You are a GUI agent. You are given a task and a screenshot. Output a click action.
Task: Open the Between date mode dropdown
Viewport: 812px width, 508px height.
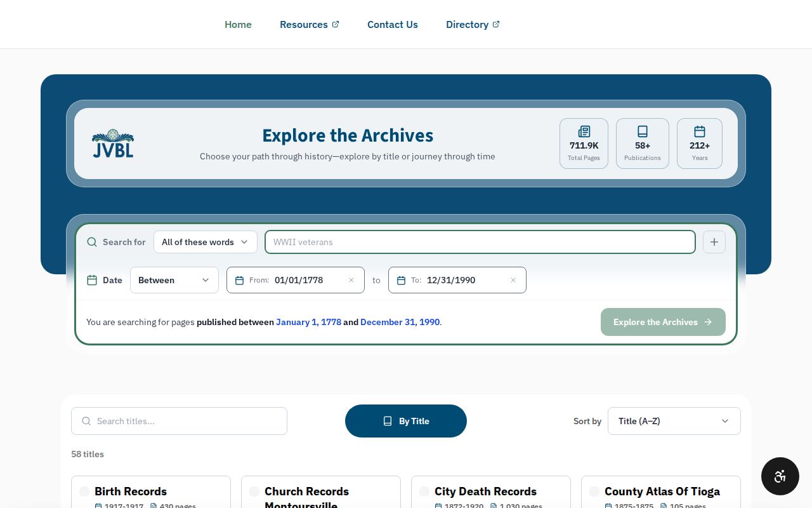click(x=174, y=280)
